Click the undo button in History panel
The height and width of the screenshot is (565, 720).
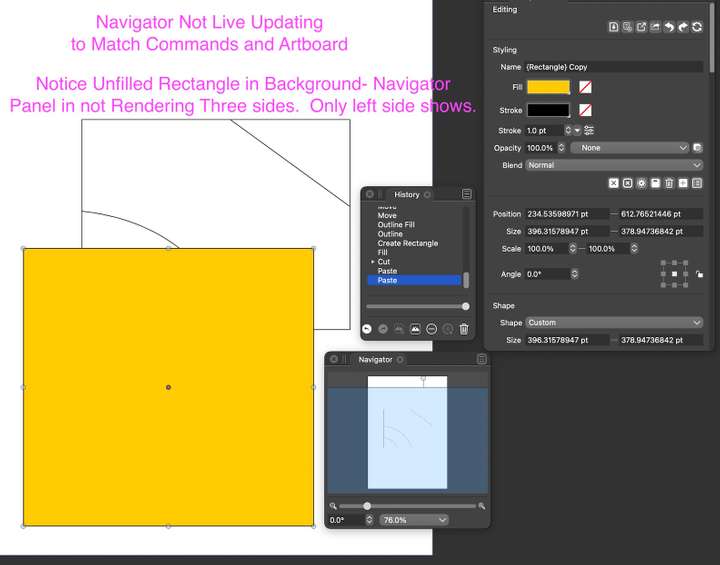pos(366,329)
